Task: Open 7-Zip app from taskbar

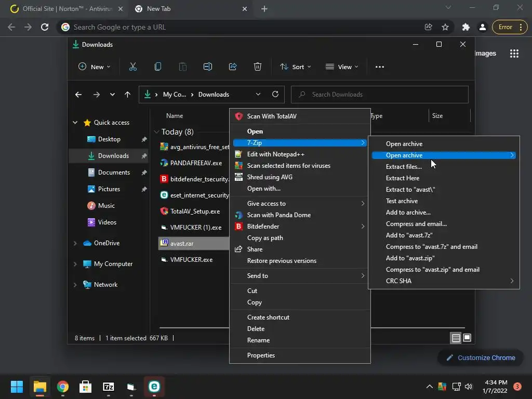Action: (x=108, y=387)
